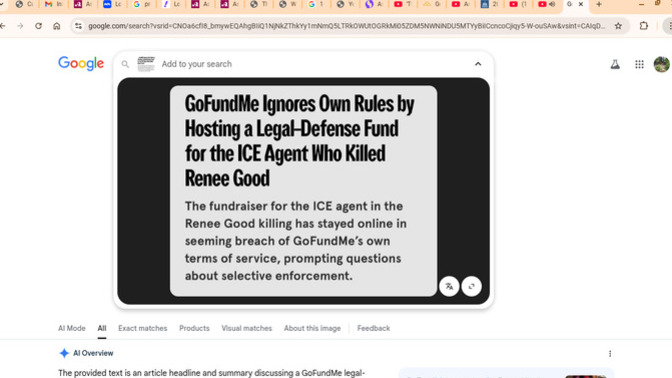Click the GoFundMe Ignores Own Rules headline image
This screenshot has height=378, width=672.
(303, 191)
